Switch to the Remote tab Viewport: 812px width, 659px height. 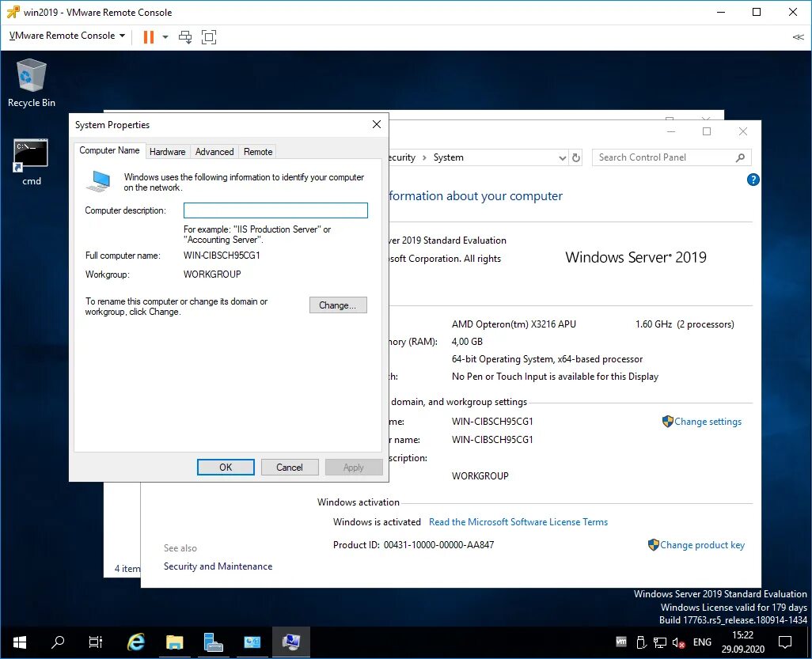coord(257,151)
